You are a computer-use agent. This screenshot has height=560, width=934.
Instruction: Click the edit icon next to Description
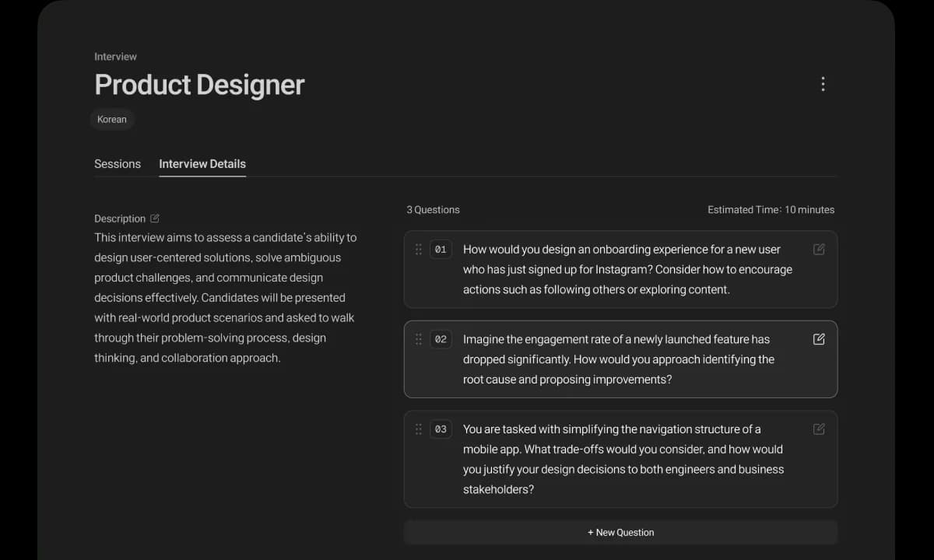click(155, 219)
